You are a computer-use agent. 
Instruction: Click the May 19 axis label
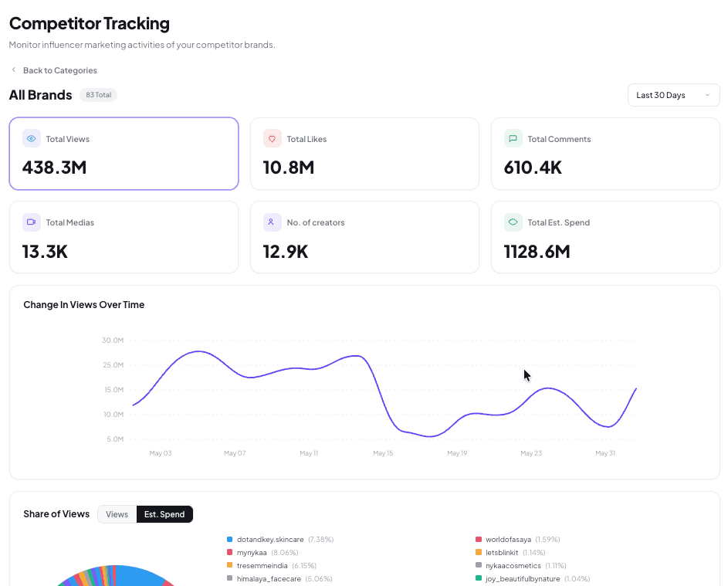[457, 453]
